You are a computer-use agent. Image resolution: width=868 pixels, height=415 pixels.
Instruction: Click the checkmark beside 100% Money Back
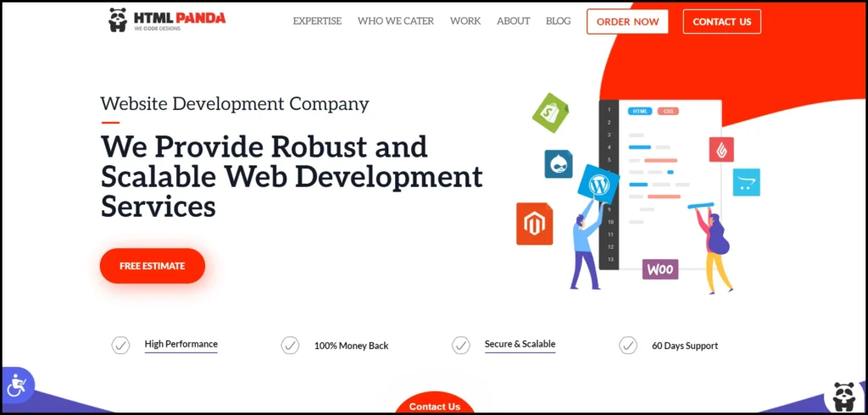[x=290, y=346]
